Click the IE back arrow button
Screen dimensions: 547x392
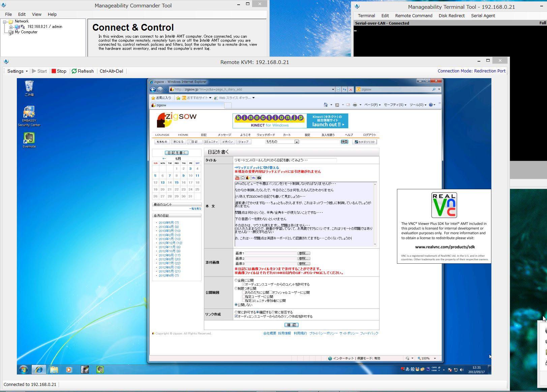tap(153, 90)
